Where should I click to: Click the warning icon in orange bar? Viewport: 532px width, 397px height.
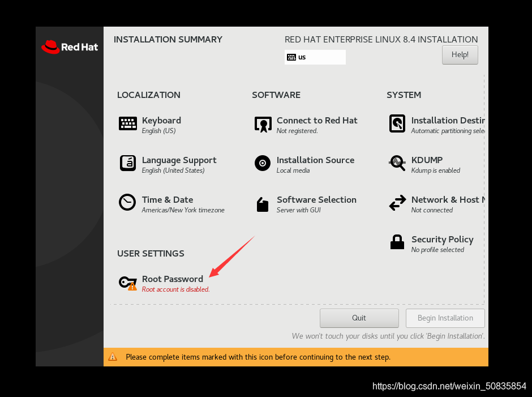pyautogui.click(x=113, y=357)
